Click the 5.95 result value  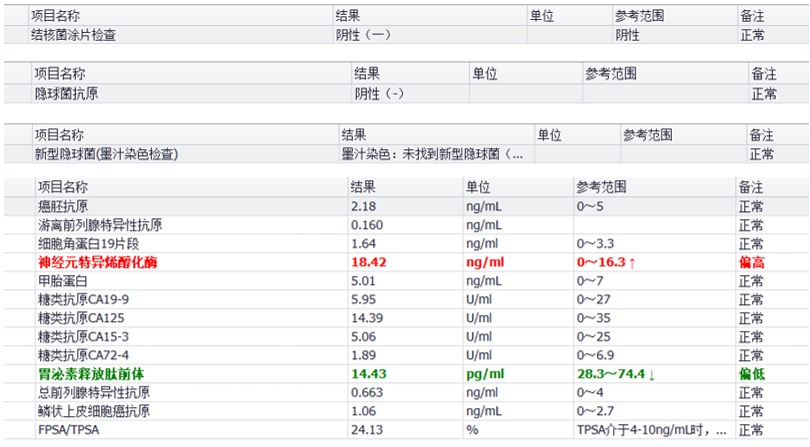(x=364, y=300)
